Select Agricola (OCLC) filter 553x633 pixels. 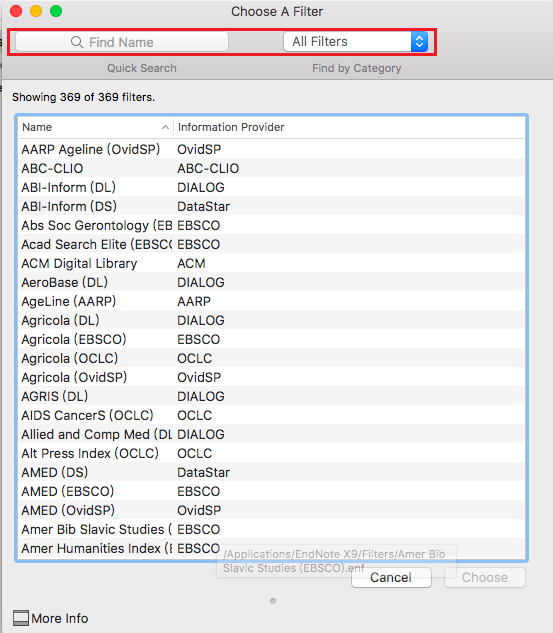(271, 358)
